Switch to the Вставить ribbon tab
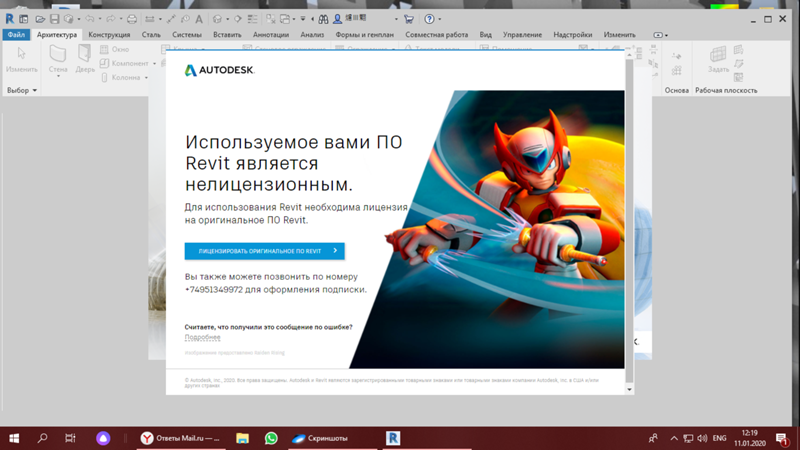The width and height of the screenshot is (800, 450). 227,35
